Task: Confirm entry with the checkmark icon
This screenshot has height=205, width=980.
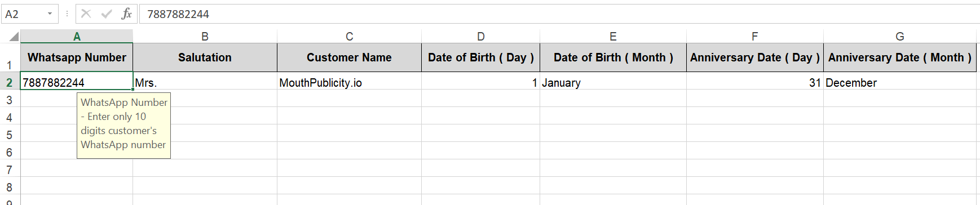Action: tap(106, 14)
